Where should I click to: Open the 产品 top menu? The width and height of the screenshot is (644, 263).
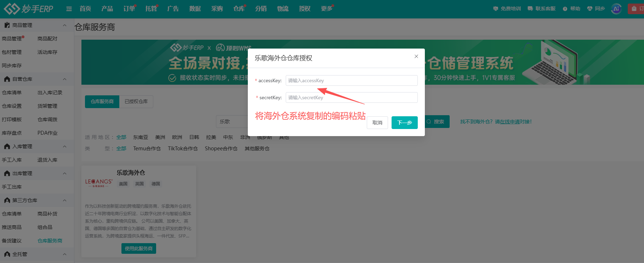pyautogui.click(x=107, y=9)
